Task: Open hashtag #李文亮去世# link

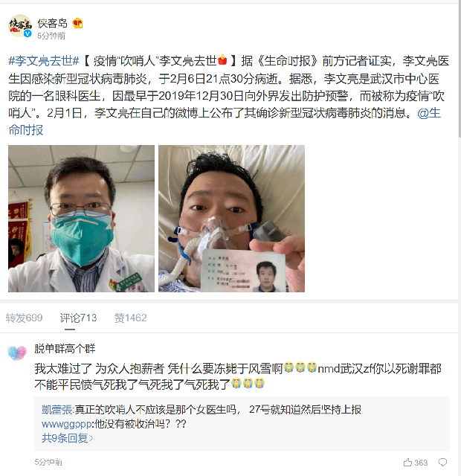Action: 44,61
